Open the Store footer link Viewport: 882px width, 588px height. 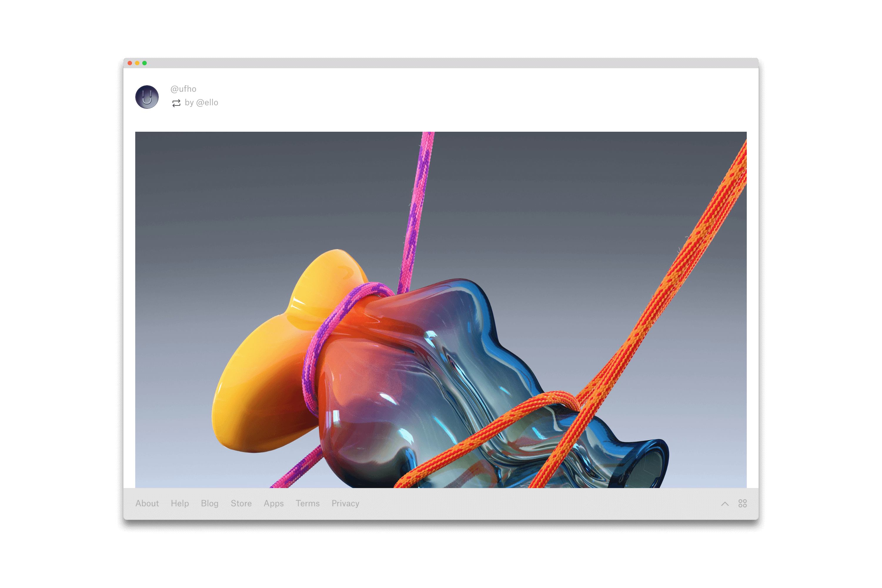241,503
